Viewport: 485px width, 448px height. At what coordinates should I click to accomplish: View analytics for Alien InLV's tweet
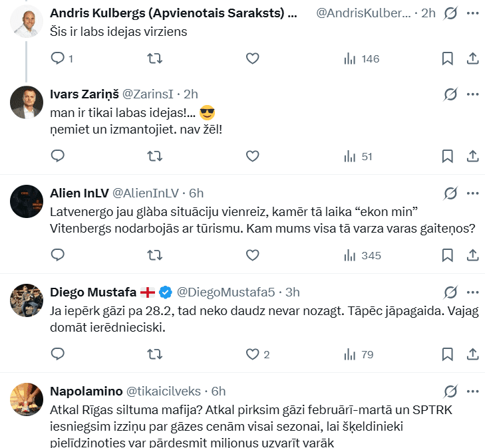click(362, 255)
